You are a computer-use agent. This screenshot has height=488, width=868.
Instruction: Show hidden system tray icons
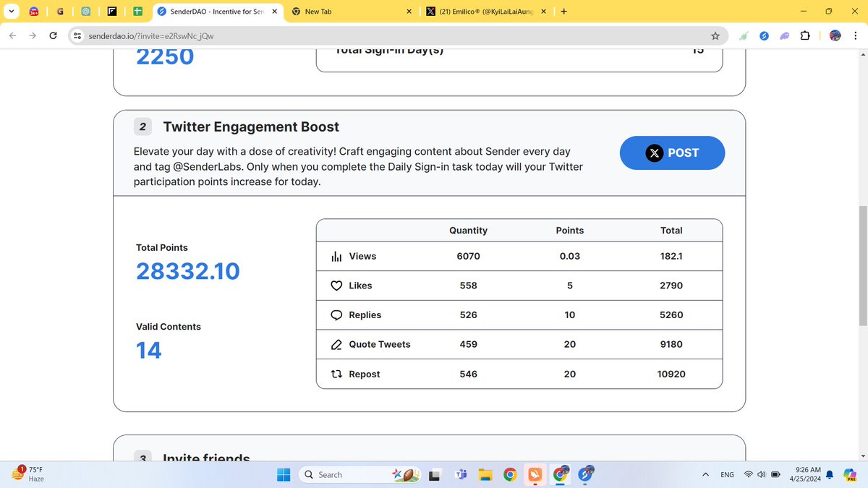click(x=705, y=475)
